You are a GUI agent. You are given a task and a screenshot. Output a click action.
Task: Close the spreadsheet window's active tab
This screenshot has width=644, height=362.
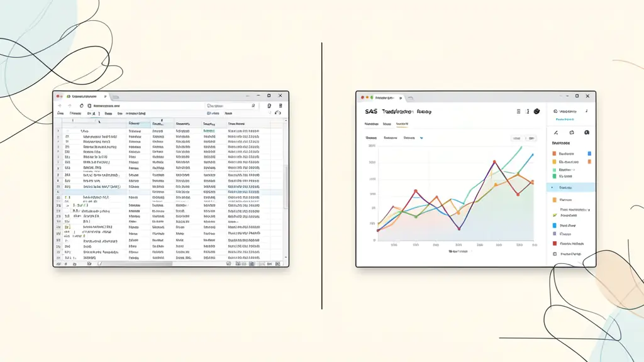105,96
